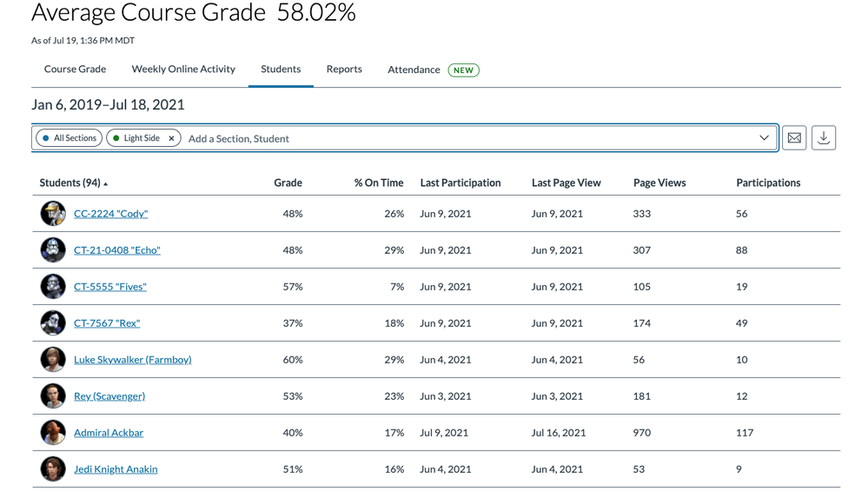The image size is (868, 492).
Task: Go to the Reports tab
Action: pyautogui.click(x=344, y=70)
